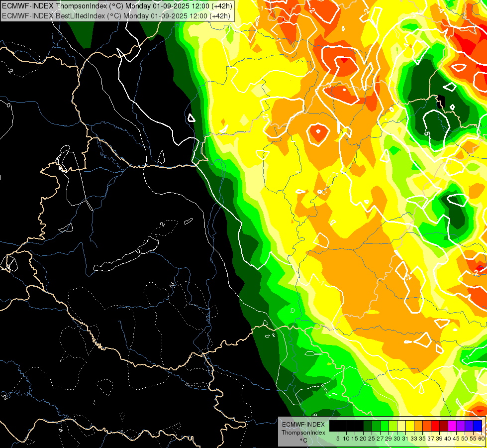The width and height of the screenshot is (487, 448).
Task: Click the legend tick label 5
Action: pos(338,439)
